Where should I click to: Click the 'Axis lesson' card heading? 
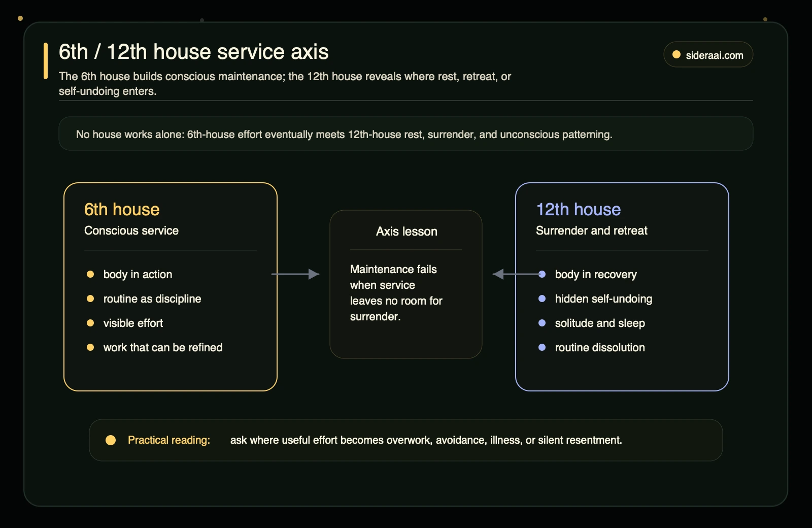407,232
